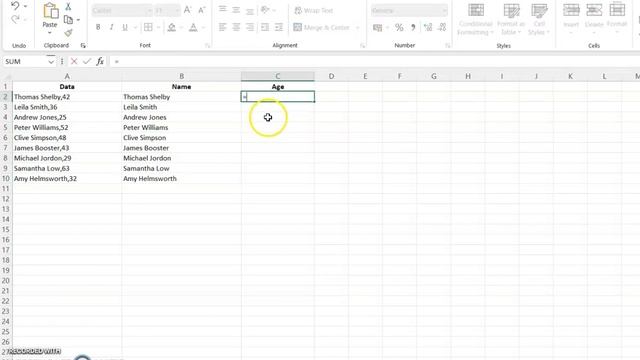Toggle Italic formatting

pyautogui.click(x=111, y=27)
